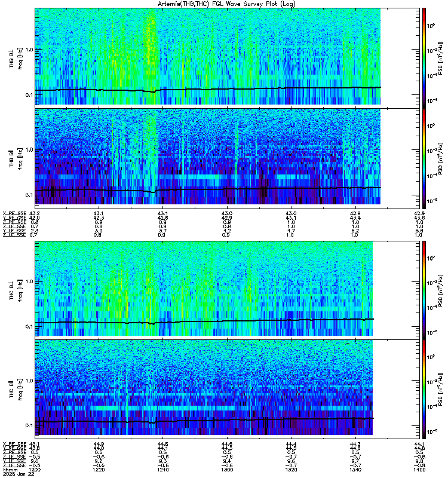Click the plot title 'Artemis(THB,THC) FGL Wave Survey Plot (Log)'
The width and height of the screenshot is (448, 478).
click(226, 4)
